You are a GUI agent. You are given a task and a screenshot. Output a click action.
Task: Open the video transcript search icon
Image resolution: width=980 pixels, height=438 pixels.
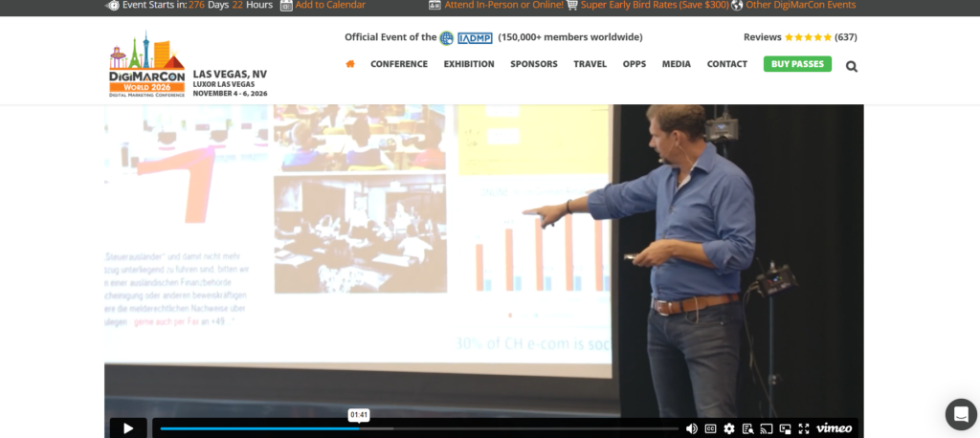pyautogui.click(x=747, y=428)
